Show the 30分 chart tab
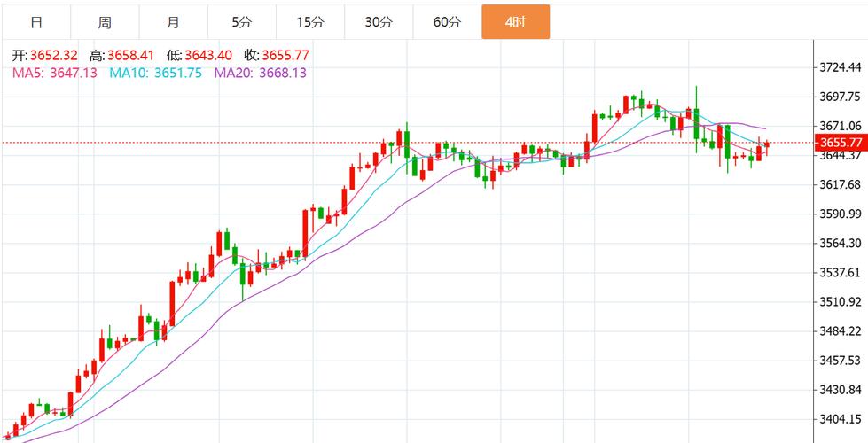868x443 pixels. click(379, 22)
